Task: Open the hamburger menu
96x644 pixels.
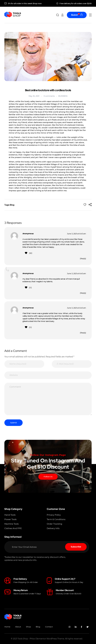Action: point(90,15)
